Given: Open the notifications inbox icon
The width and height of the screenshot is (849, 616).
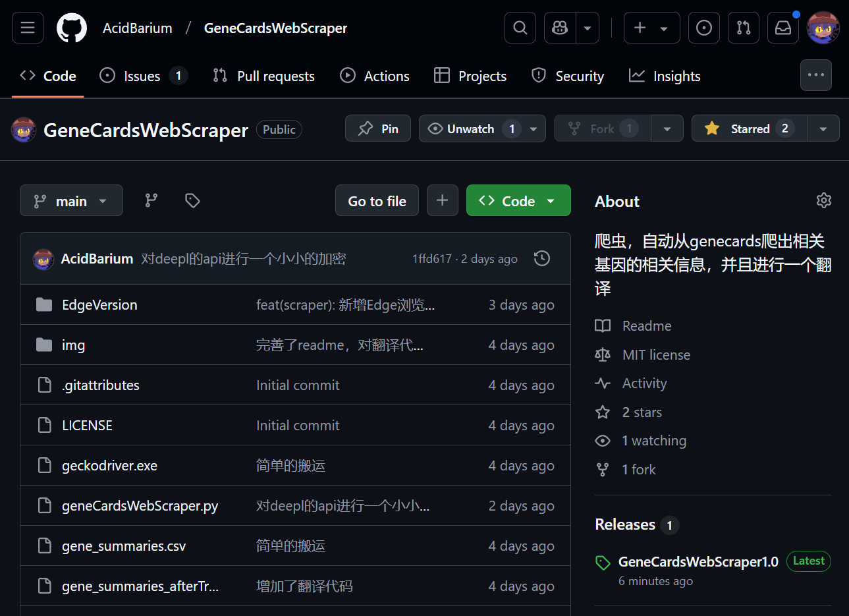Looking at the screenshot, I should coord(783,28).
